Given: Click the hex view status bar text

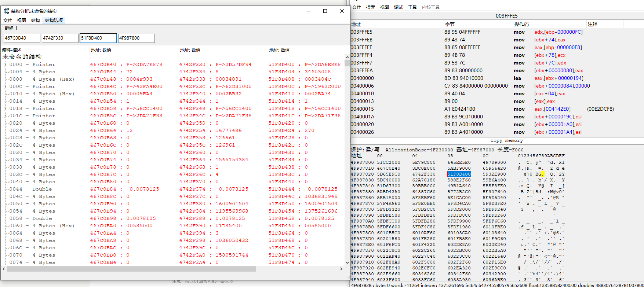Looking at the screenshot, I should coord(497,285).
